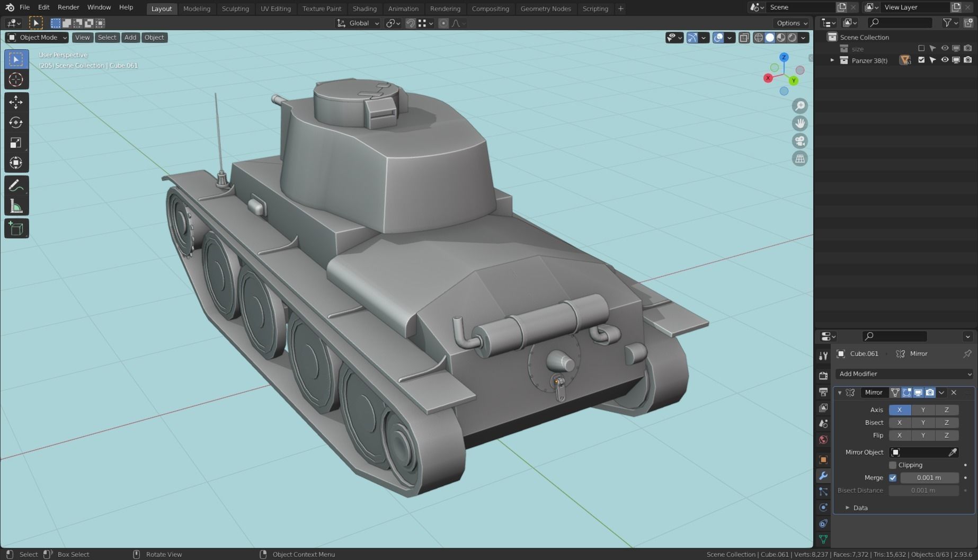
Task: Open the Annotate tool
Action: [16, 184]
